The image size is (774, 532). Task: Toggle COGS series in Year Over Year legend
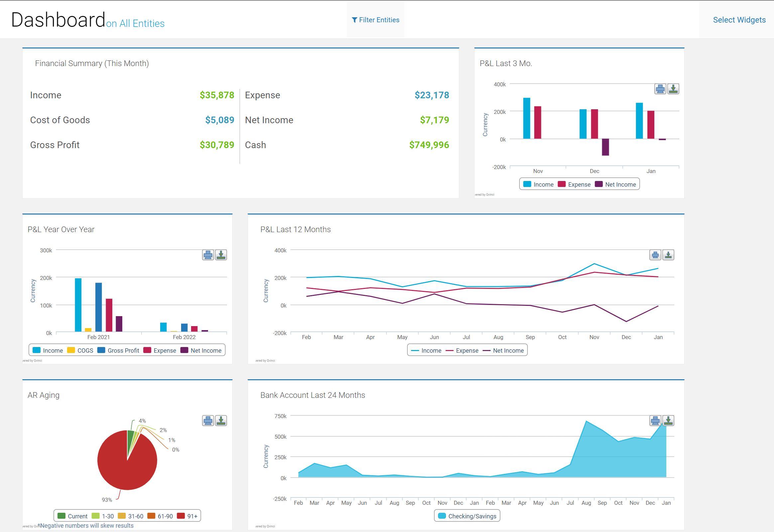[80, 350]
